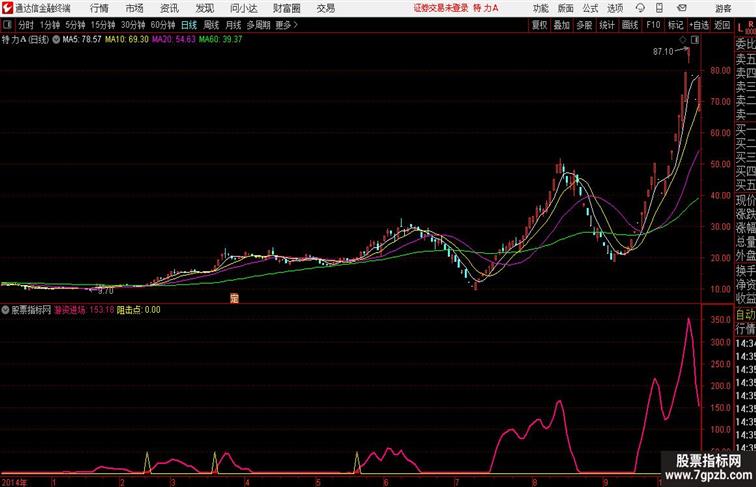Open the 公式 menu
756x487 pixels.
pyautogui.click(x=590, y=8)
